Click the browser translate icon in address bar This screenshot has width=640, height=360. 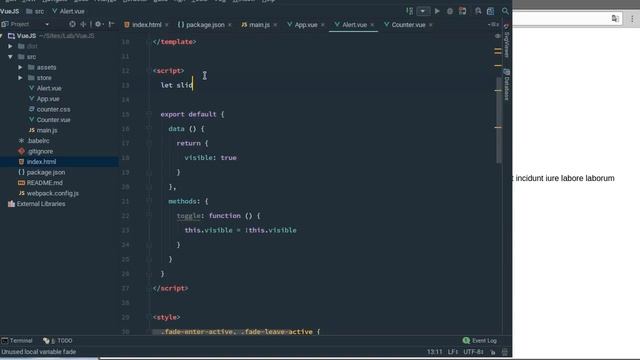(615, 19)
